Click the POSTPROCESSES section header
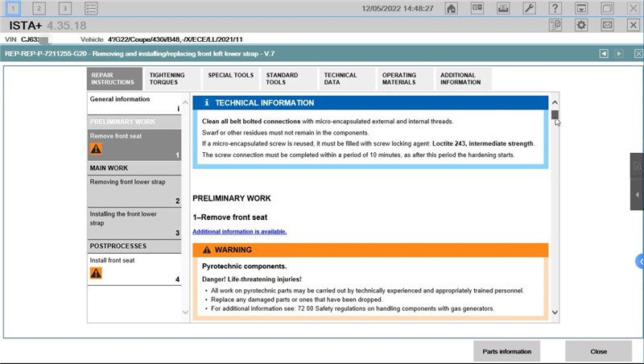 (x=134, y=246)
